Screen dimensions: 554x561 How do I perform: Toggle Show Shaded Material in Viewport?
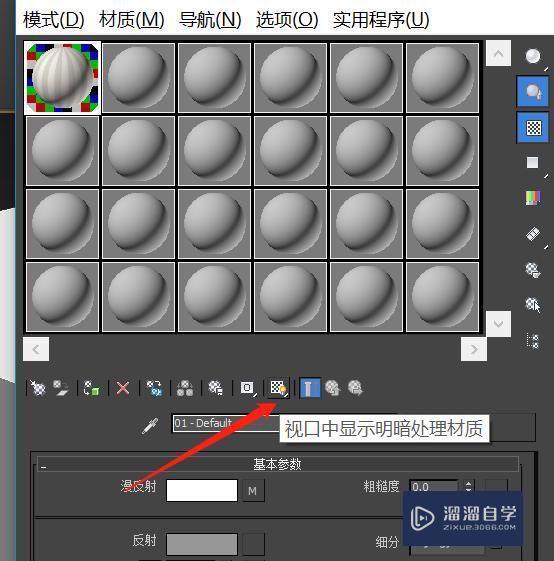click(278, 388)
